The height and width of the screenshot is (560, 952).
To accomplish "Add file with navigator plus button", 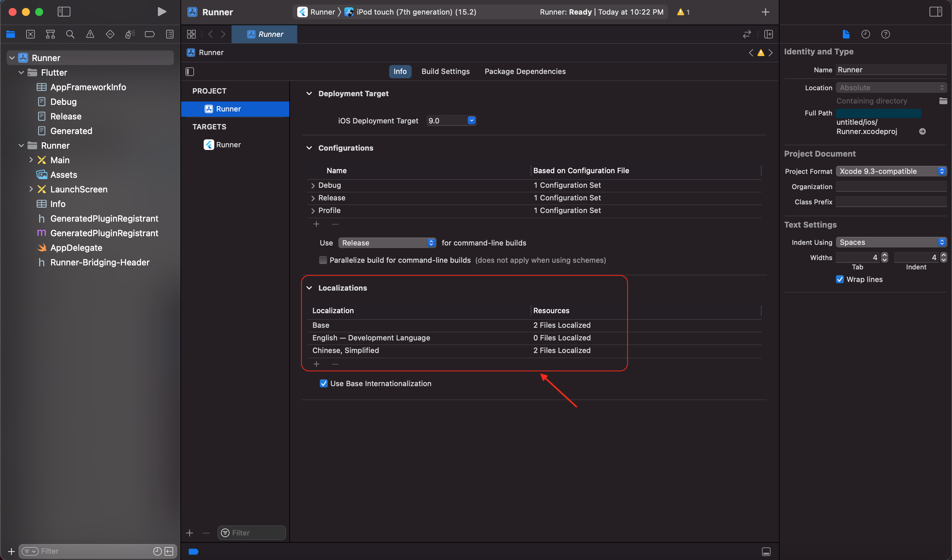I will (x=11, y=551).
